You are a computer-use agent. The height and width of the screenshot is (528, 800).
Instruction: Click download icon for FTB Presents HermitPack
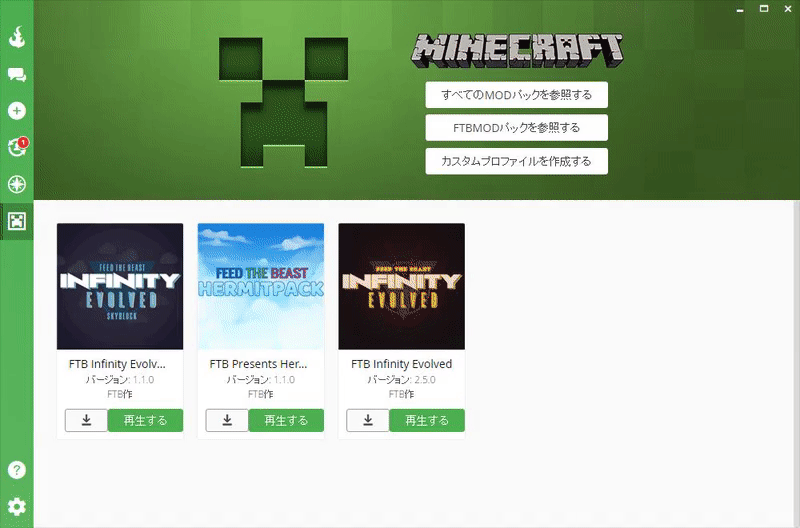coord(227,420)
